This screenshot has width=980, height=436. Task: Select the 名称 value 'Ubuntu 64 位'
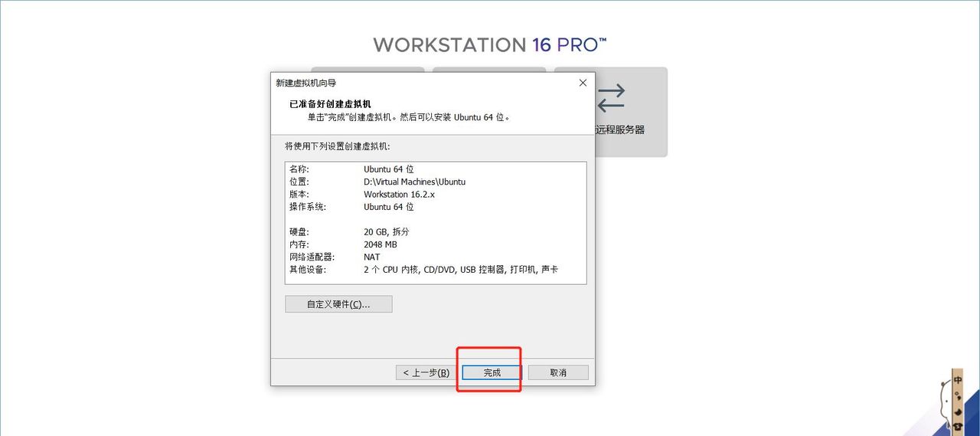coord(389,169)
